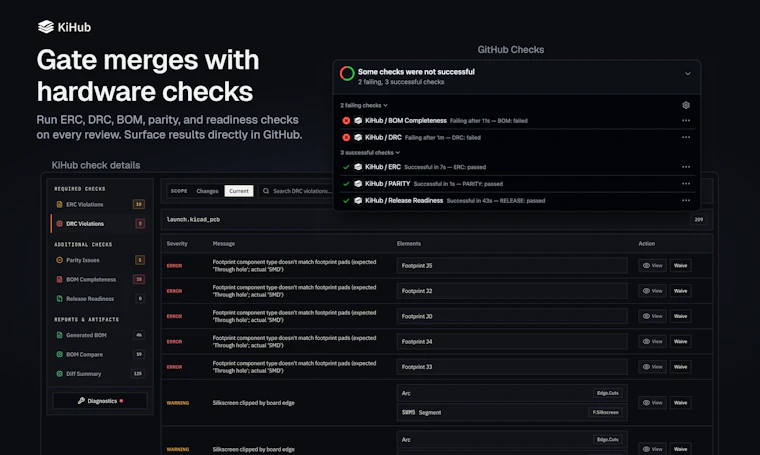View the Footprint 30 violation

pyautogui.click(x=652, y=316)
